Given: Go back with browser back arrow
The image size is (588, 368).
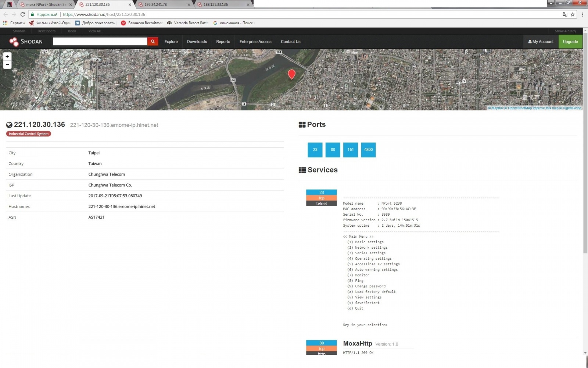Looking at the screenshot, I should click(5, 14).
